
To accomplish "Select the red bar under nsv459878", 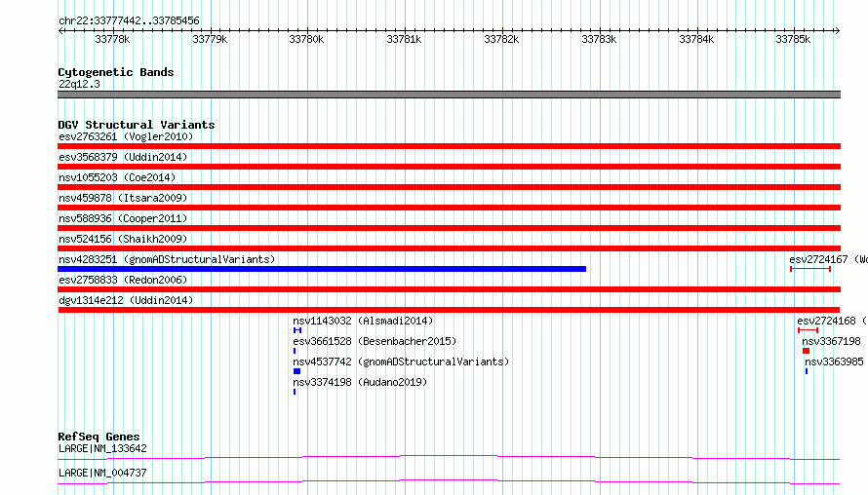I will (x=449, y=208).
